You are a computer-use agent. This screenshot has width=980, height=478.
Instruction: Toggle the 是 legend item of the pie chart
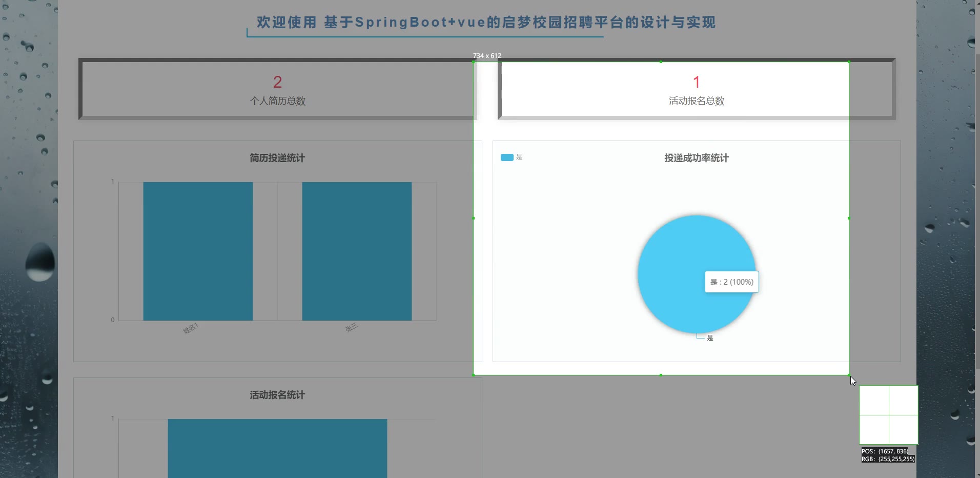point(512,157)
